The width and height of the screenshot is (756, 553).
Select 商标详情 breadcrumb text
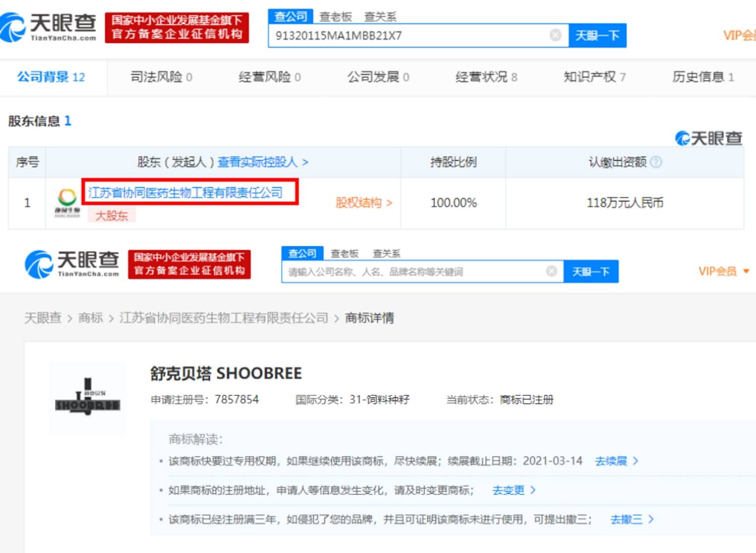[x=369, y=318]
